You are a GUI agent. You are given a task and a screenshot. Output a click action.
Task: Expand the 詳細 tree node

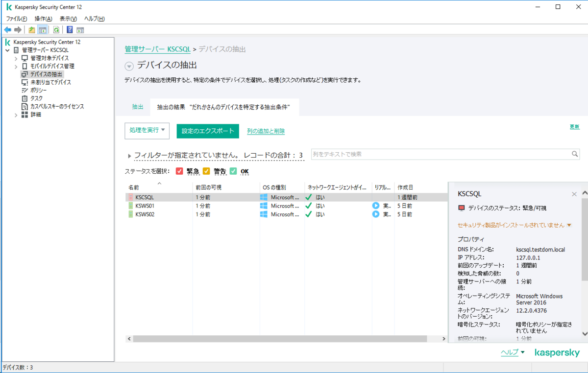tap(16, 115)
